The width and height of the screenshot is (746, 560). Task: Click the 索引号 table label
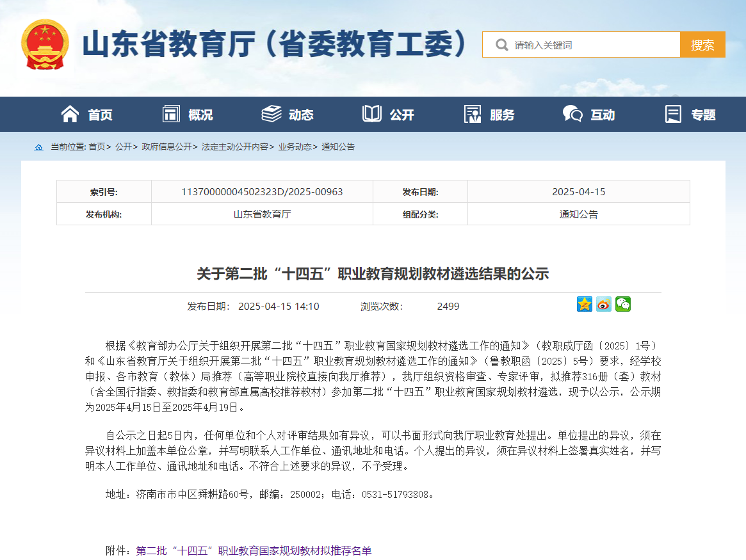pyautogui.click(x=104, y=192)
